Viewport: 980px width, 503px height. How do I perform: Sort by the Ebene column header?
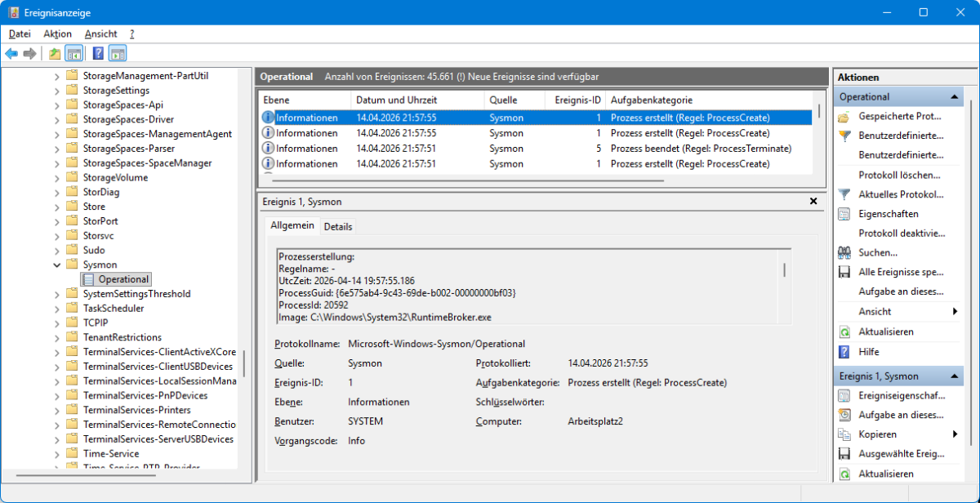pyautogui.click(x=305, y=100)
